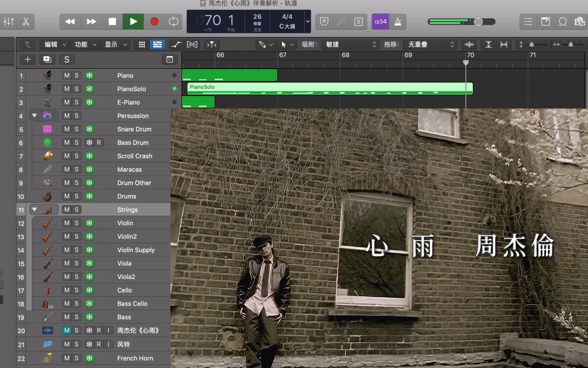Screen dimensions: 588x368
Task: Adjust the horizontal zoom slider
Action: (570, 44)
